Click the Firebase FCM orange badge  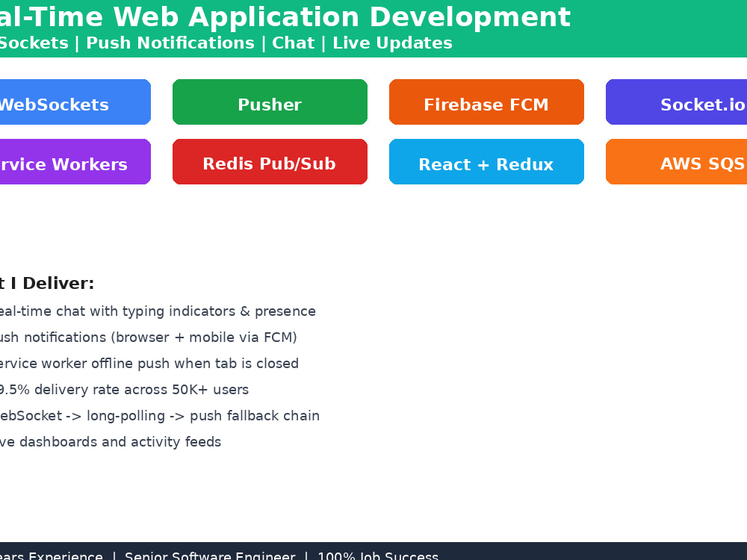click(x=486, y=102)
